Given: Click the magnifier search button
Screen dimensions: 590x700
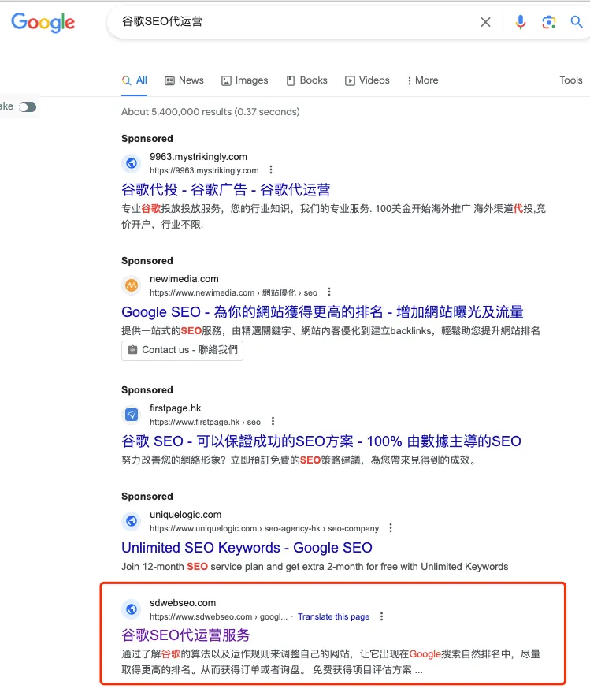Looking at the screenshot, I should click(577, 22).
